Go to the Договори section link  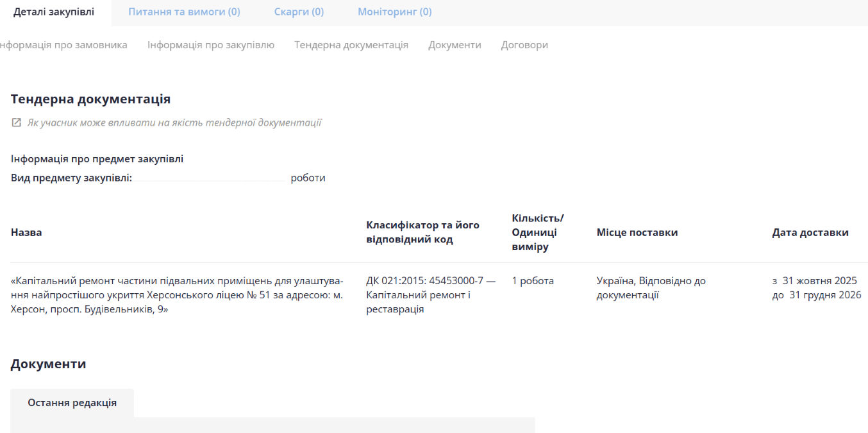coord(524,45)
